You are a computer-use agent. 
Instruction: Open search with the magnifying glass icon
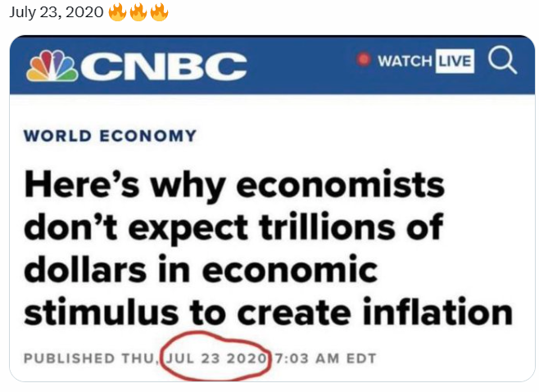pyautogui.click(x=500, y=61)
